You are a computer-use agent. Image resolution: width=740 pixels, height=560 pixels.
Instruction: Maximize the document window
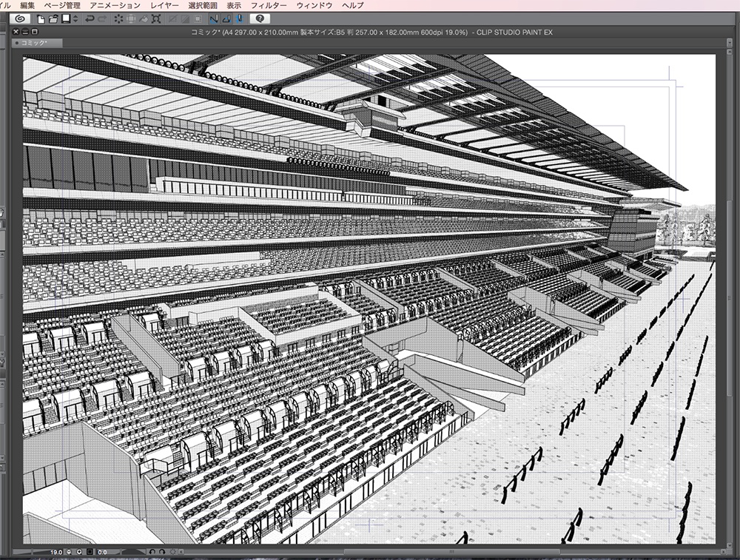[35, 32]
